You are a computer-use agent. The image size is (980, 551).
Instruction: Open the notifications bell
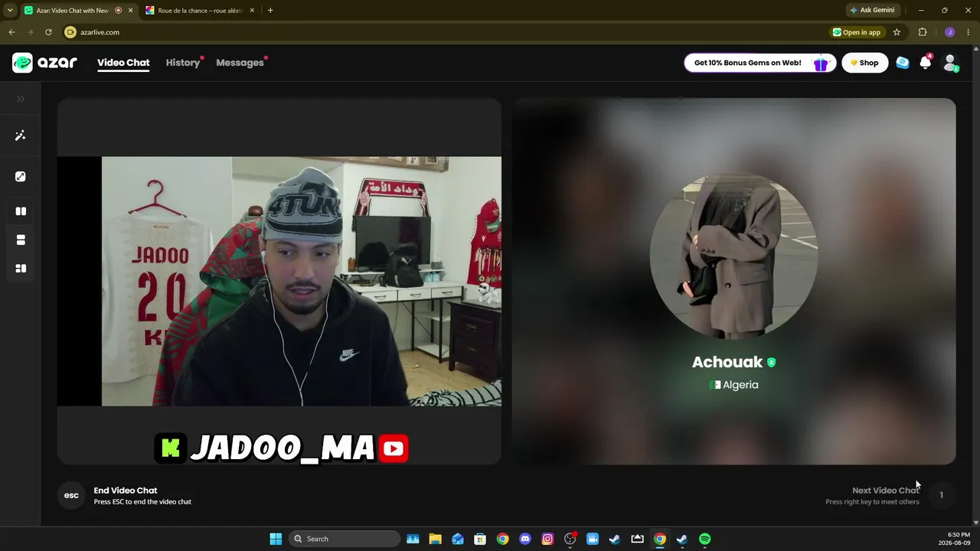926,63
